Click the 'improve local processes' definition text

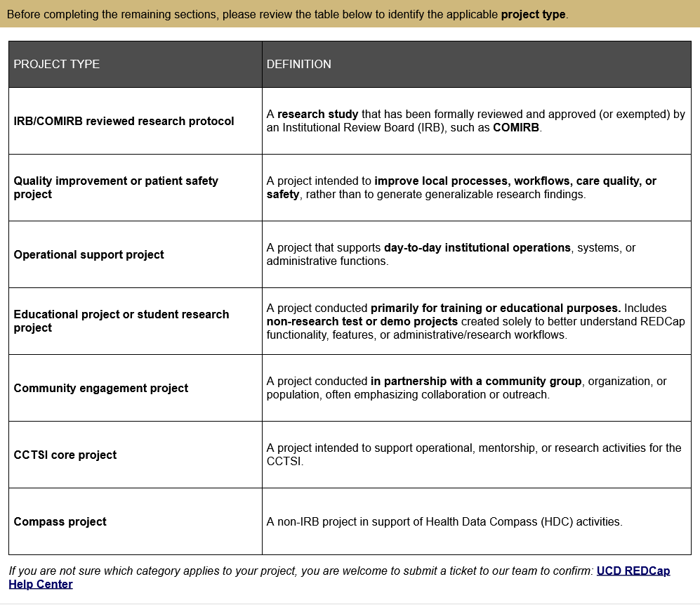(x=461, y=188)
